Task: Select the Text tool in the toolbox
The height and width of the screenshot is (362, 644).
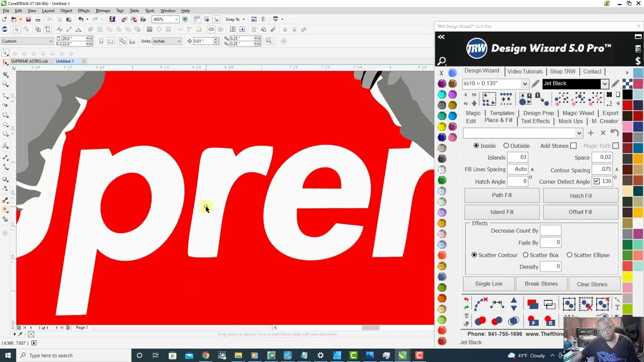Action: [5, 146]
